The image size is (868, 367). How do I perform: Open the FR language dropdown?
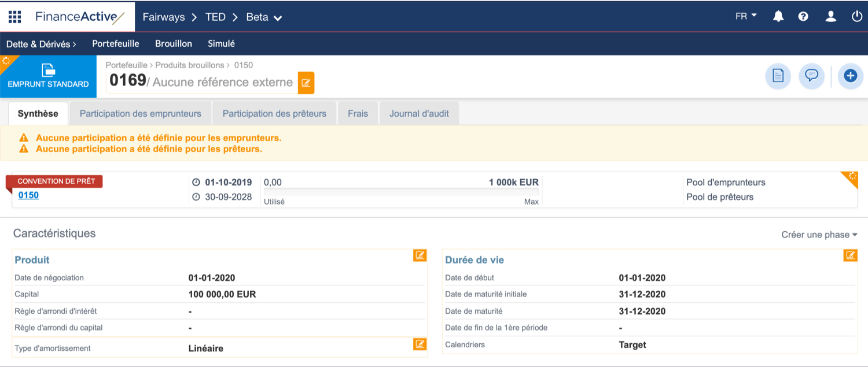[745, 16]
